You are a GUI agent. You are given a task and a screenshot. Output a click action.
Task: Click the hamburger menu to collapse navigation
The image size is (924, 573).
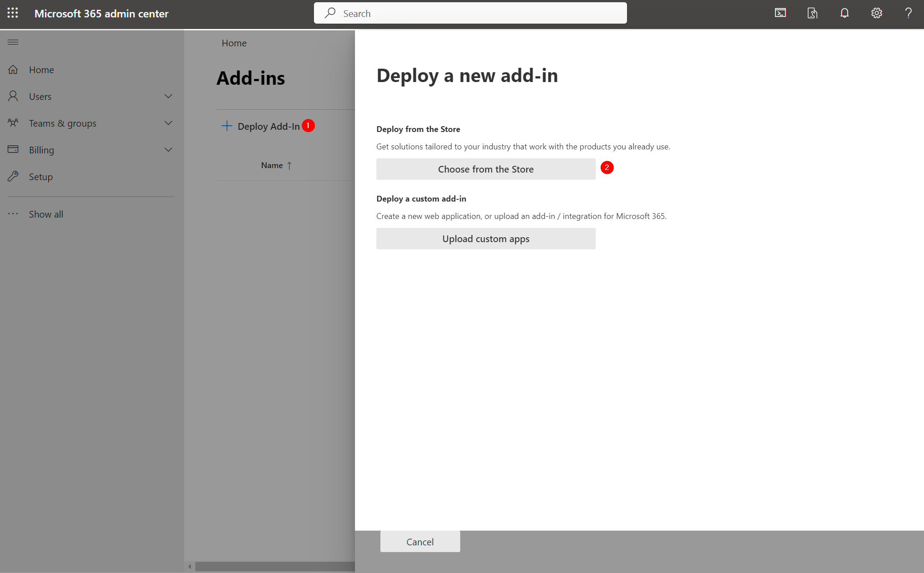tap(12, 42)
